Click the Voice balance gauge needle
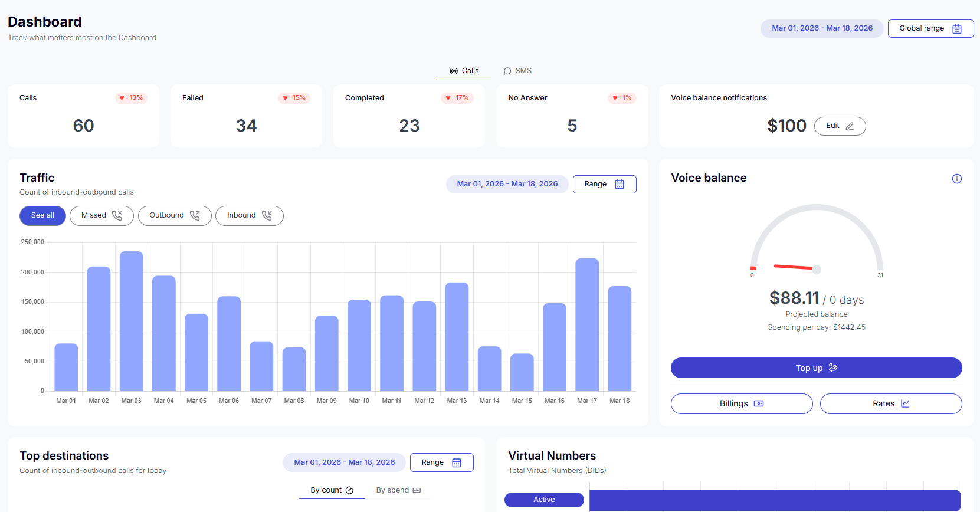Screen dimensions: 980x512 pyautogui.click(x=795, y=267)
